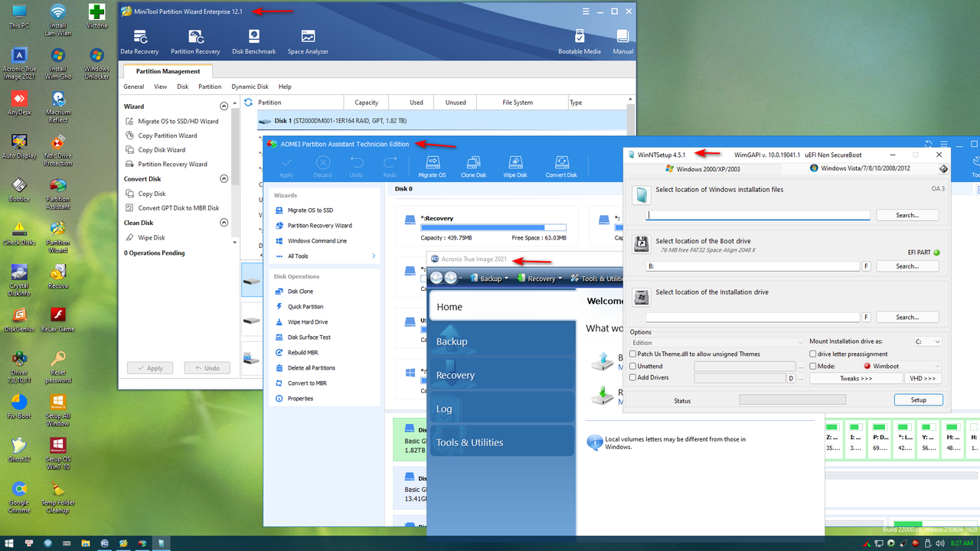Select Backup in Acronis side menu
Viewport: 980px width, 551px height.
tap(502, 341)
